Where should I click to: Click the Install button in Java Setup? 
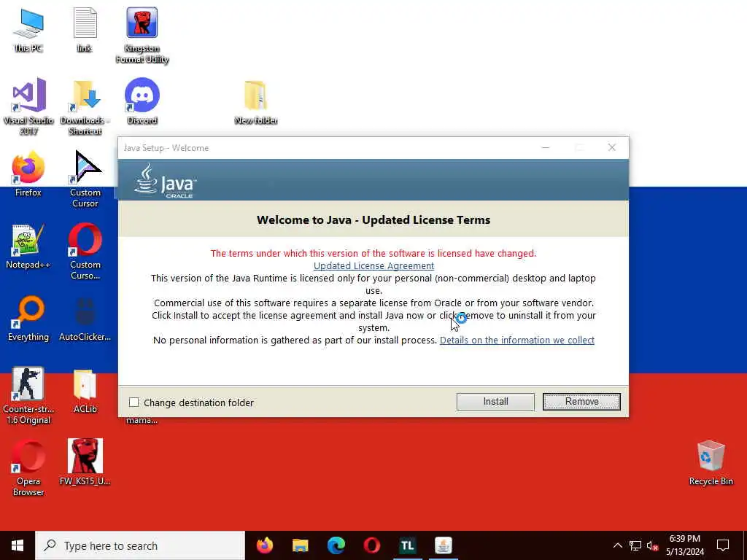pos(495,402)
